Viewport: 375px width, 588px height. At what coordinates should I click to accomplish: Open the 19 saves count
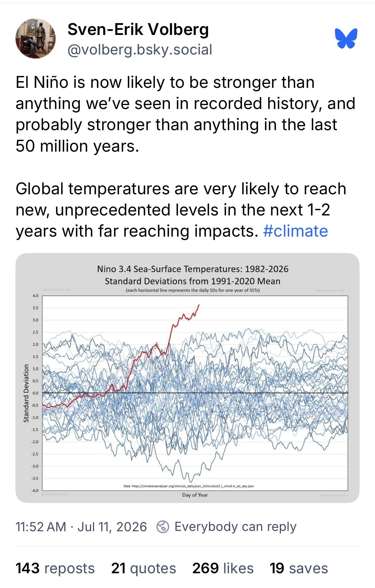click(x=299, y=568)
